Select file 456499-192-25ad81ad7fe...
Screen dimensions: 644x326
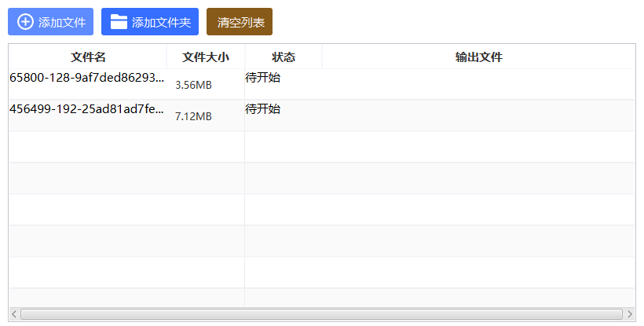[x=86, y=109]
